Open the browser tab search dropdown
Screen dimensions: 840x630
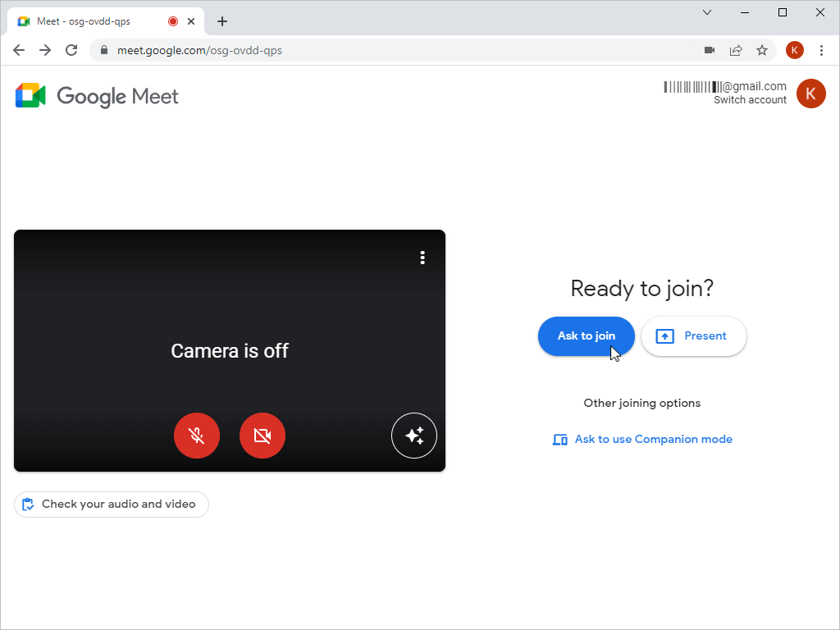(707, 12)
